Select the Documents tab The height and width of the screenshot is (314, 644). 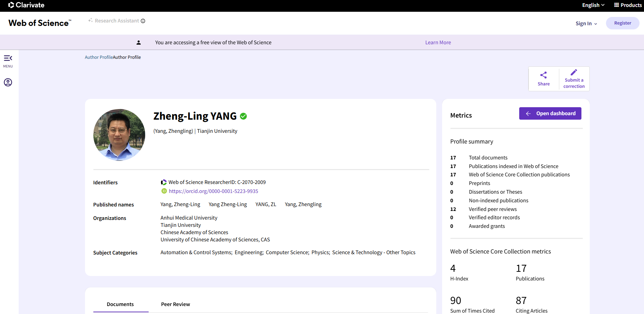(120, 304)
